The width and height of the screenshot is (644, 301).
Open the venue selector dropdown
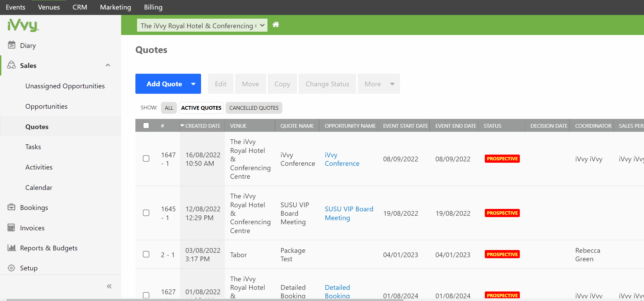[202, 25]
